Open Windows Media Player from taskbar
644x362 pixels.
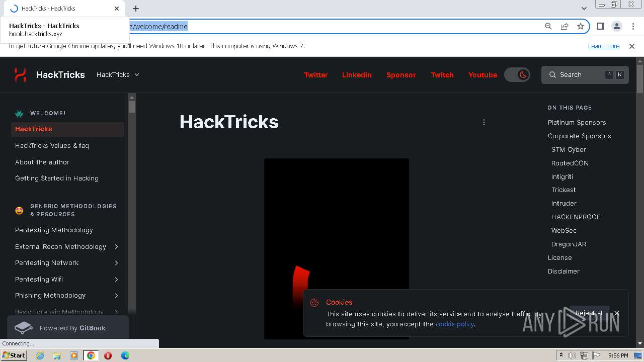tap(74, 355)
